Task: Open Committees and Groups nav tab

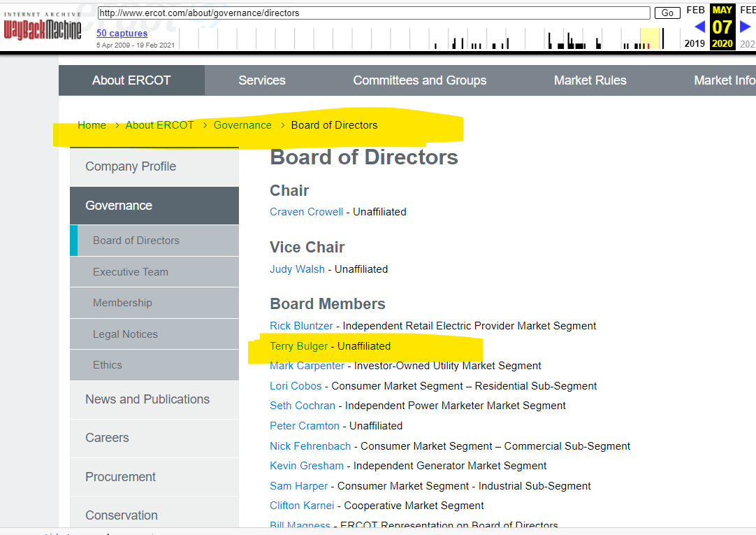Action: (x=419, y=80)
